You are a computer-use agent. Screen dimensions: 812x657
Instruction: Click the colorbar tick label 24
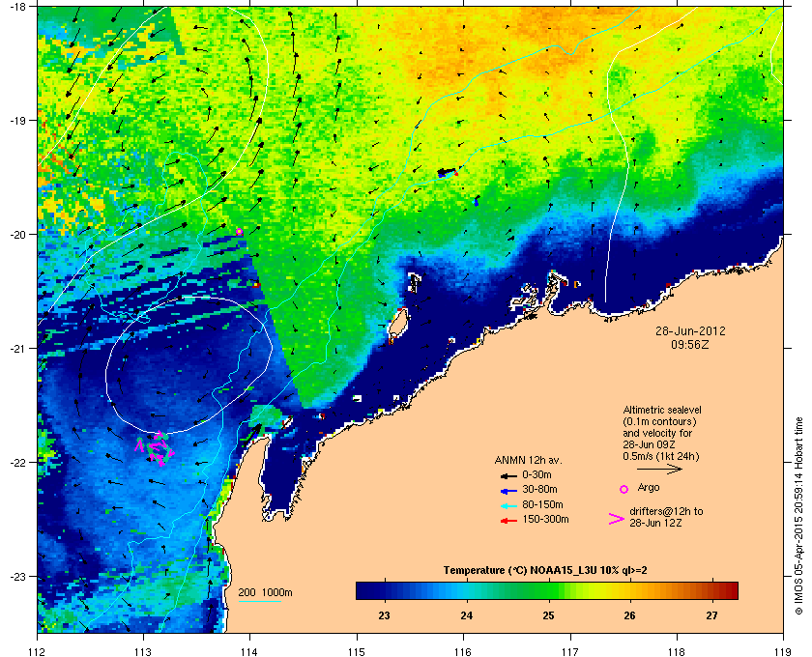pyautogui.click(x=466, y=615)
